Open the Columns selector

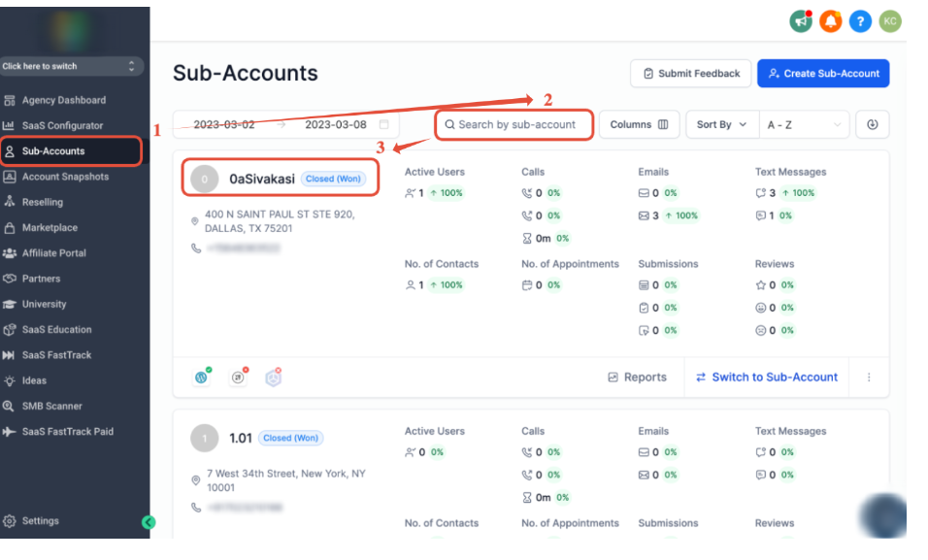(639, 124)
